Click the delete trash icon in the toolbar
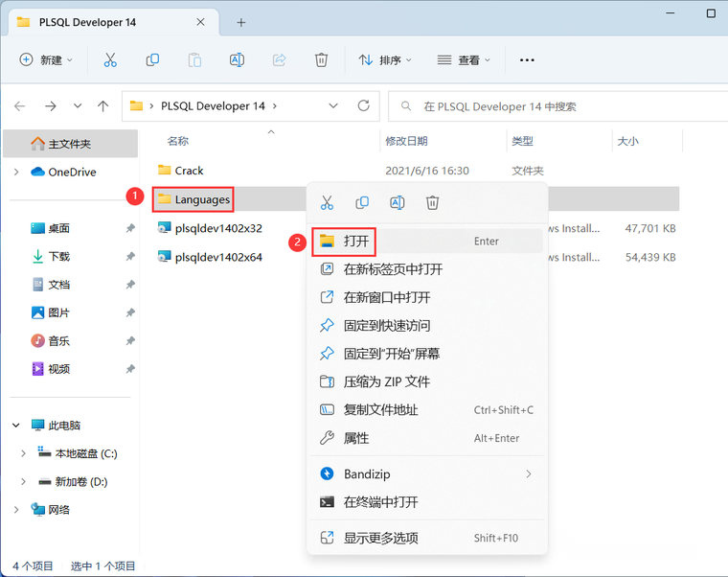Image resolution: width=728 pixels, height=577 pixels. click(x=321, y=60)
